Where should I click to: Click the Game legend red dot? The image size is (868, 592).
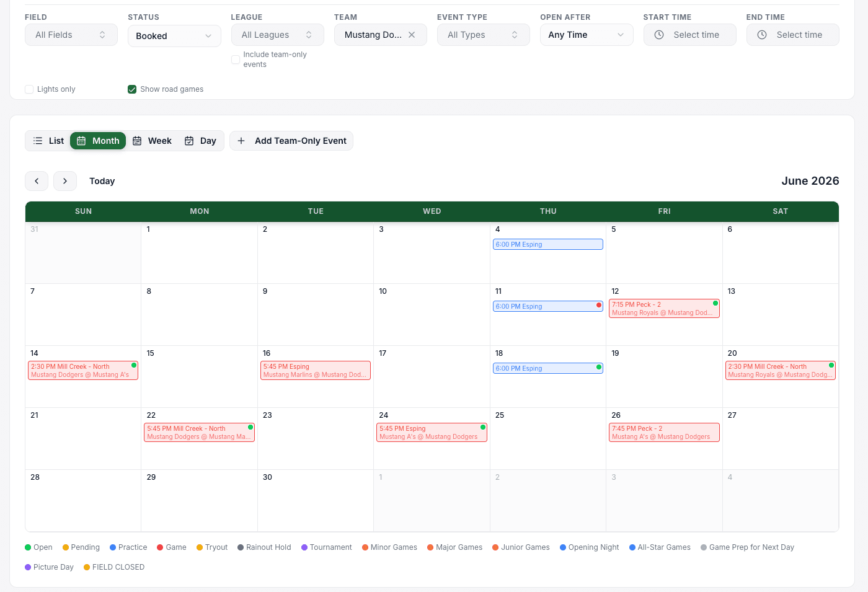click(x=160, y=547)
